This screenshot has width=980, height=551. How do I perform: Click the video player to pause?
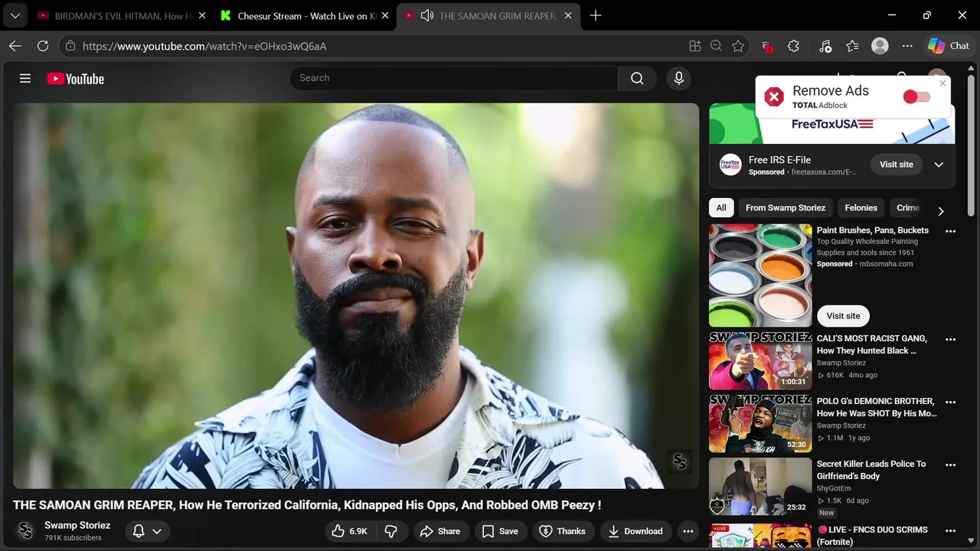pyautogui.click(x=356, y=295)
